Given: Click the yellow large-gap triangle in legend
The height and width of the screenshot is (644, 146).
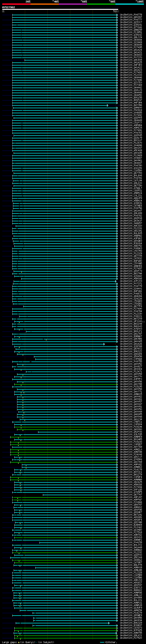Looking at the screenshot, I should point(19,642).
